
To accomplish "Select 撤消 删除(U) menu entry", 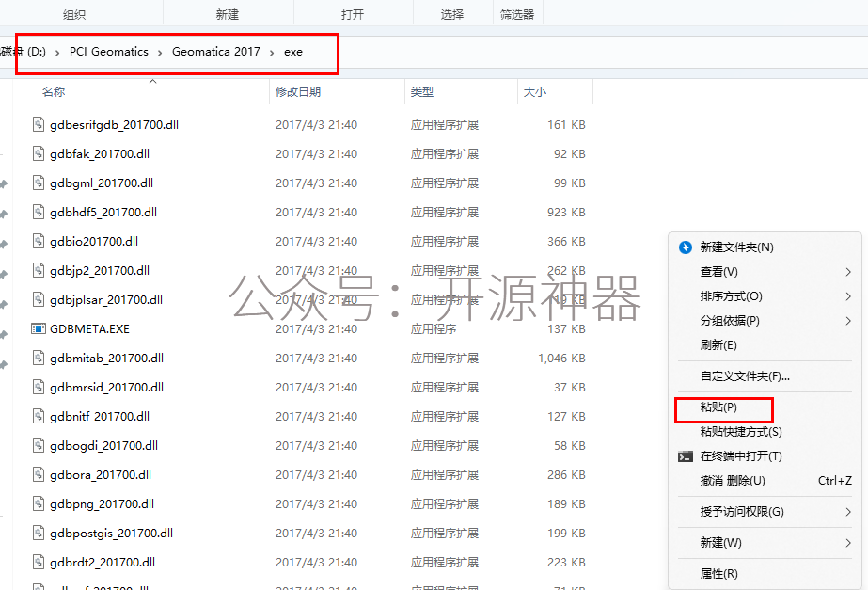I will [765, 481].
